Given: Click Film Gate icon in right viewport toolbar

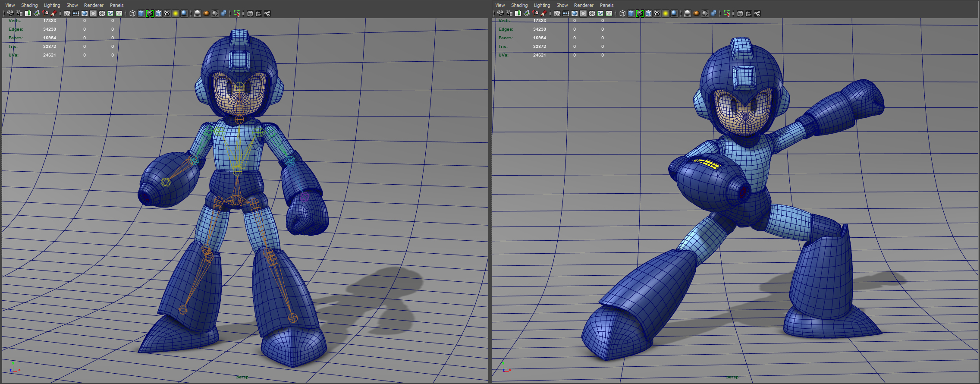Looking at the screenshot, I should [566, 13].
